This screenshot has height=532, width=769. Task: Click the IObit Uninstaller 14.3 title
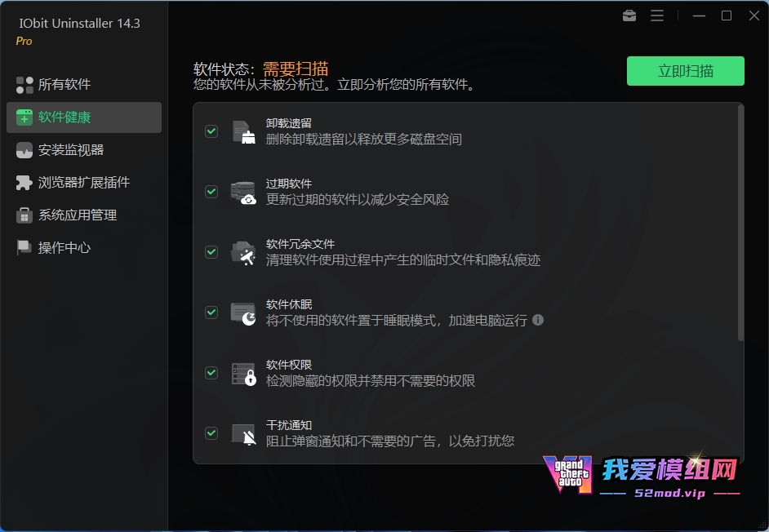point(79,24)
